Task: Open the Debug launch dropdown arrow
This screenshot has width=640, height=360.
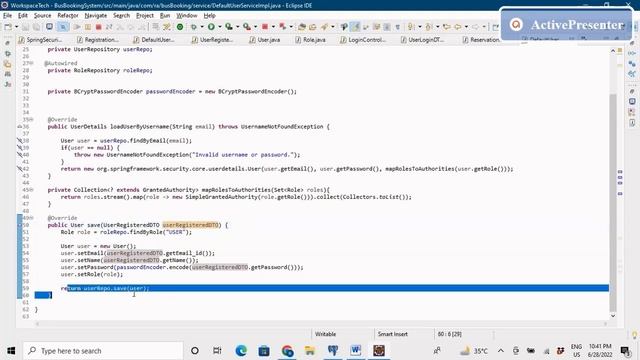Action: click(202, 27)
